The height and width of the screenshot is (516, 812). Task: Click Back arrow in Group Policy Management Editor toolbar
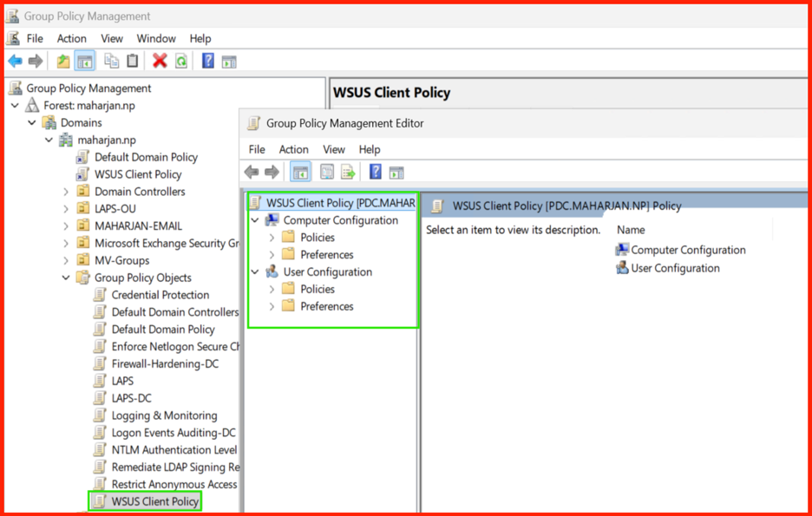point(252,172)
